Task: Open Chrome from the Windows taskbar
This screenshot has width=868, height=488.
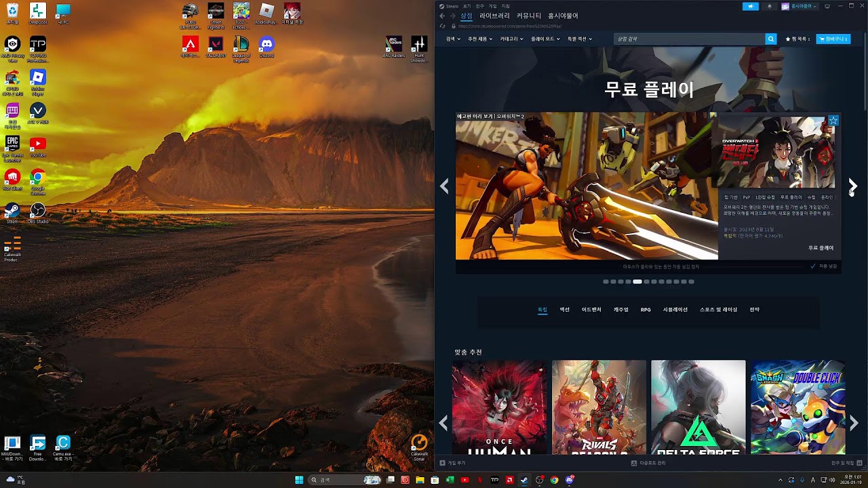Action: point(554,480)
